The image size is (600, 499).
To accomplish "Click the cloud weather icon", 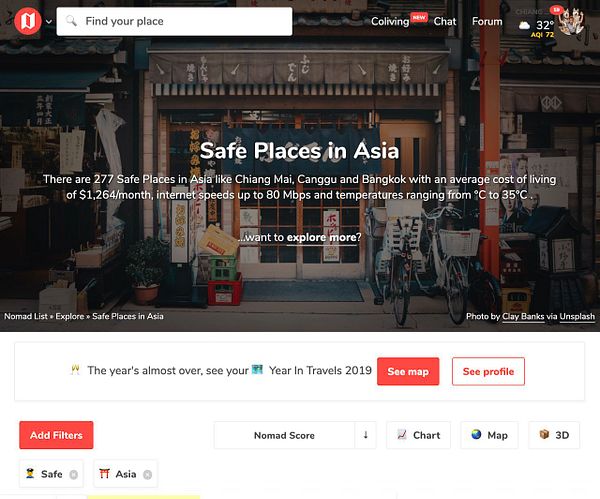I will coord(524,26).
